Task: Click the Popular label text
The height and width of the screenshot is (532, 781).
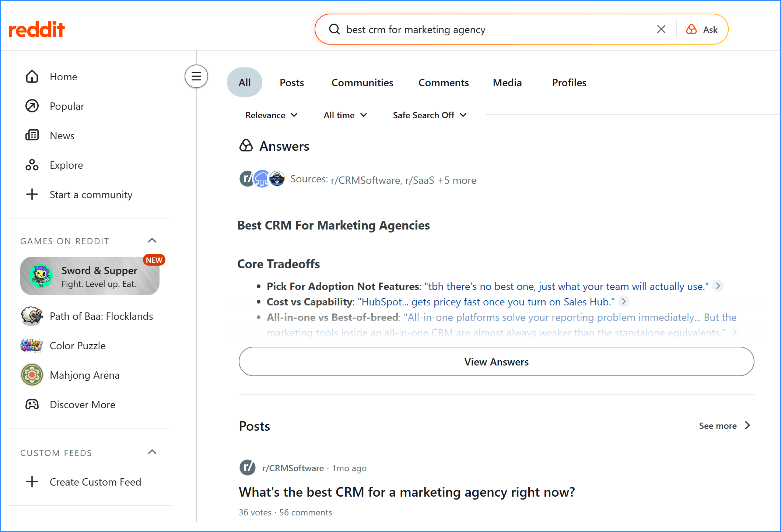Action: tap(67, 106)
